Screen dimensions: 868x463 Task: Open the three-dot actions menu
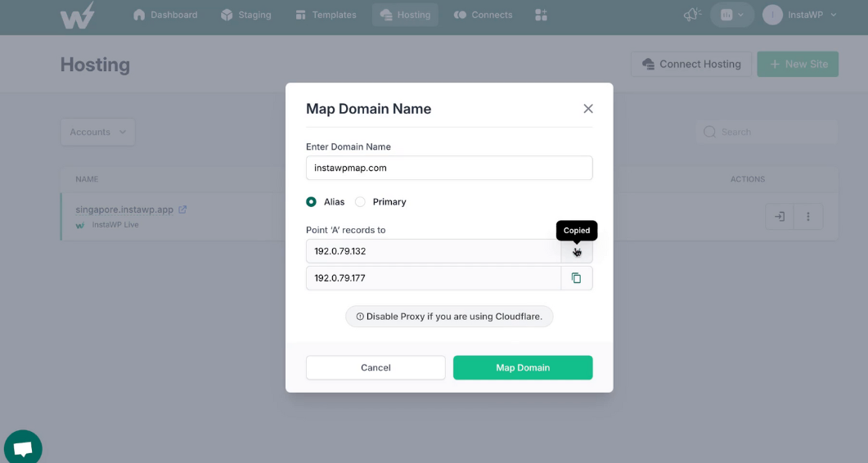coord(808,217)
